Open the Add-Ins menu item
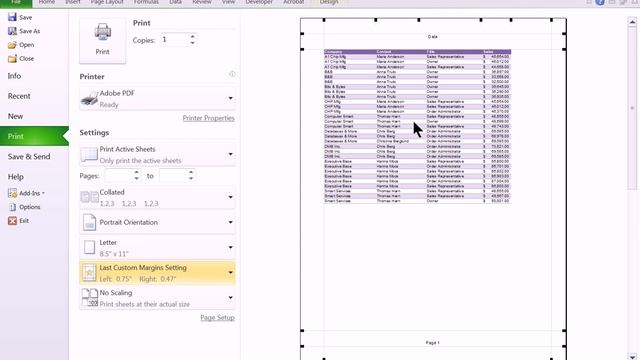This screenshot has height=360, width=640. 27,193
